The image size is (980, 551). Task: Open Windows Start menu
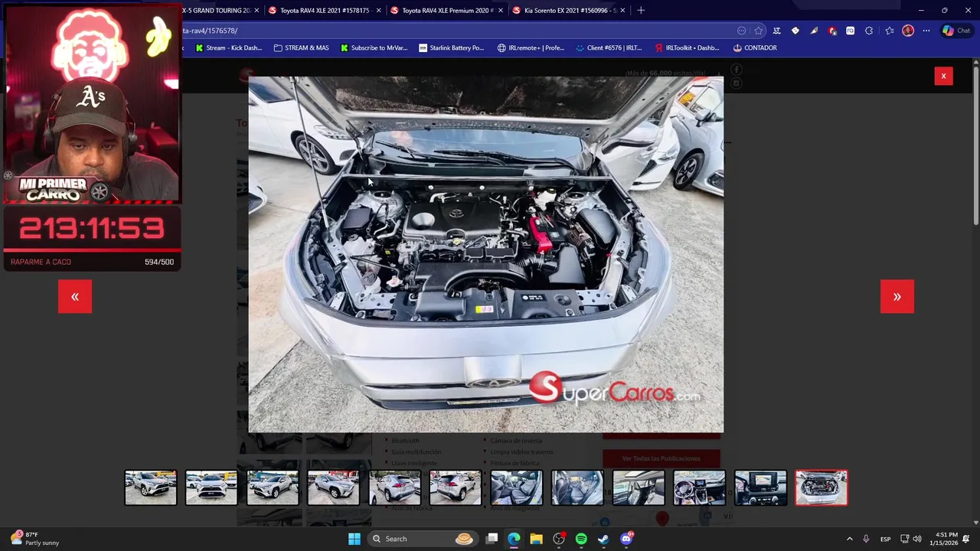354,539
